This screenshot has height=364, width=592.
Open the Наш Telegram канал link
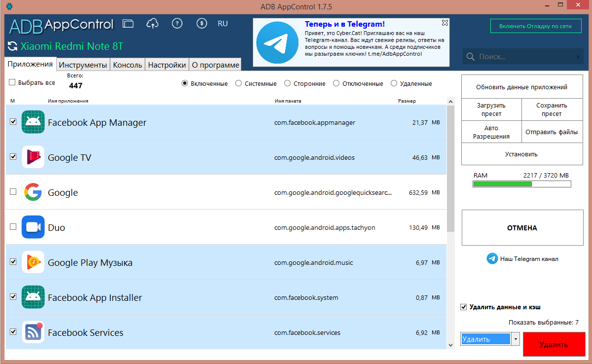point(529,258)
